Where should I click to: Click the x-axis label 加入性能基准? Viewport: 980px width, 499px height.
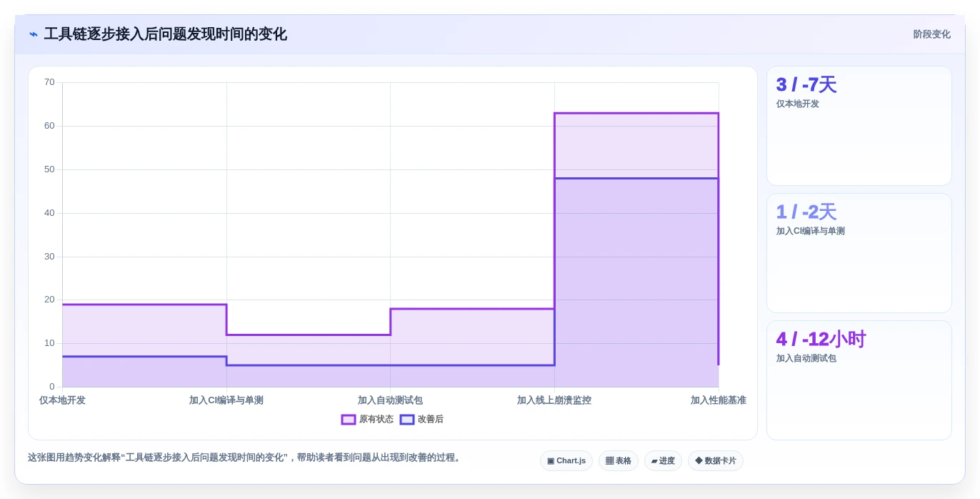tap(718, 400)
